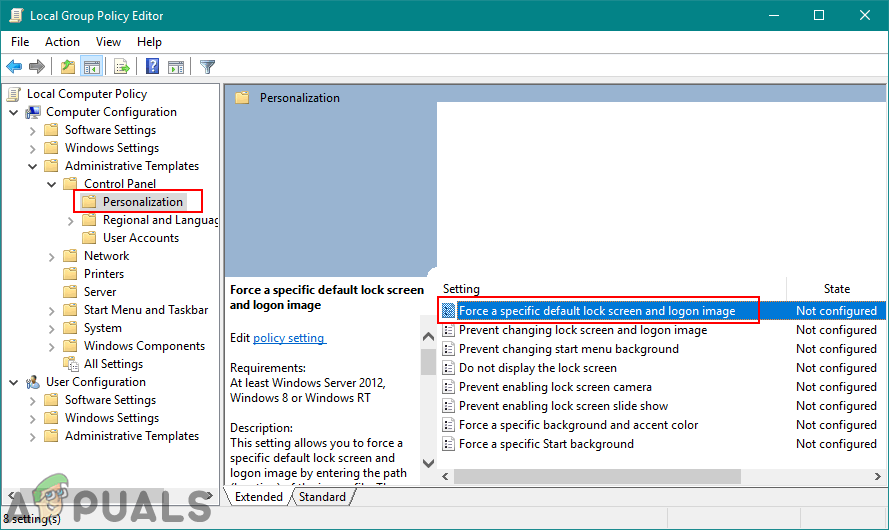
Task: Select Force a specific default lock screen policy
Action: [597, 311]
